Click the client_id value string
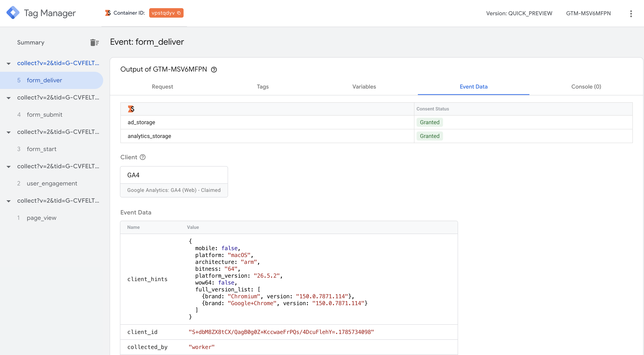This screenshot has height=355, width=644. tap(281, 332)
